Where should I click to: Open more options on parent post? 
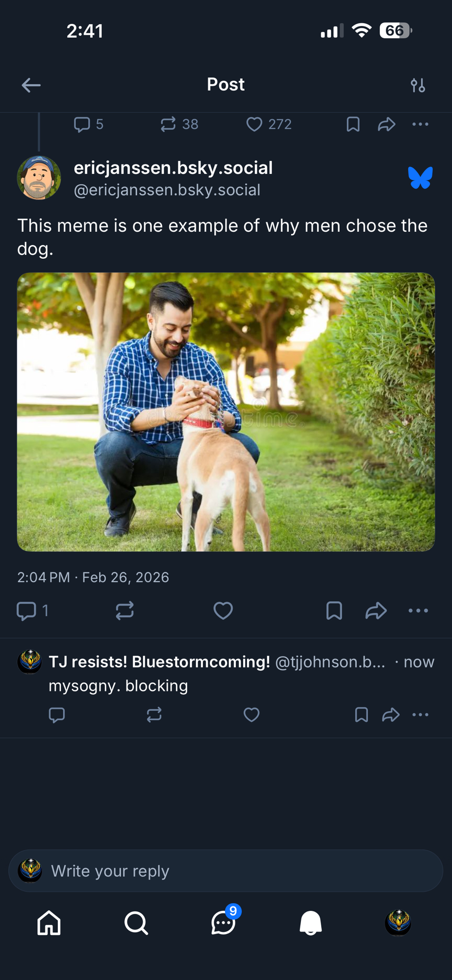[x=420, y=124]
